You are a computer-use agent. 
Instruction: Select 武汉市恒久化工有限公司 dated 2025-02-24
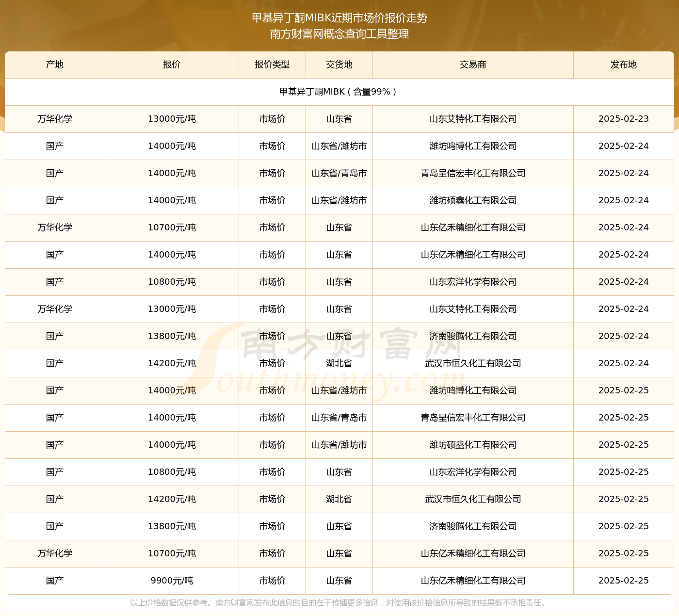coord(473,363)
